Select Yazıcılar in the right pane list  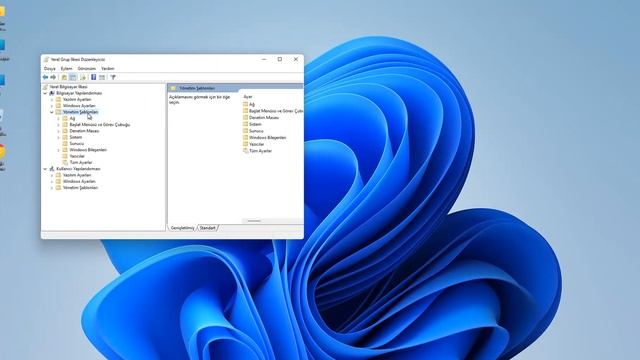coord(256,144)
